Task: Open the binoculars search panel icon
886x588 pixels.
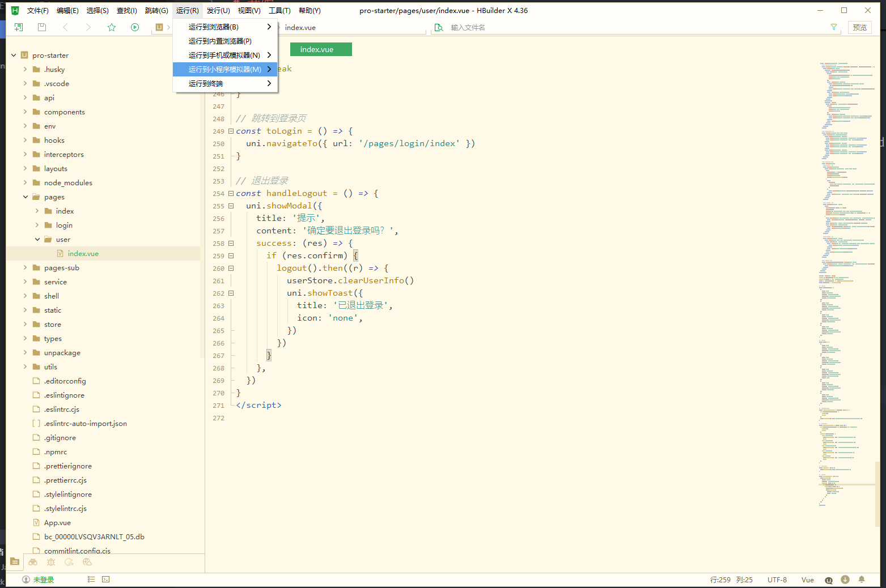Action: 33,562
